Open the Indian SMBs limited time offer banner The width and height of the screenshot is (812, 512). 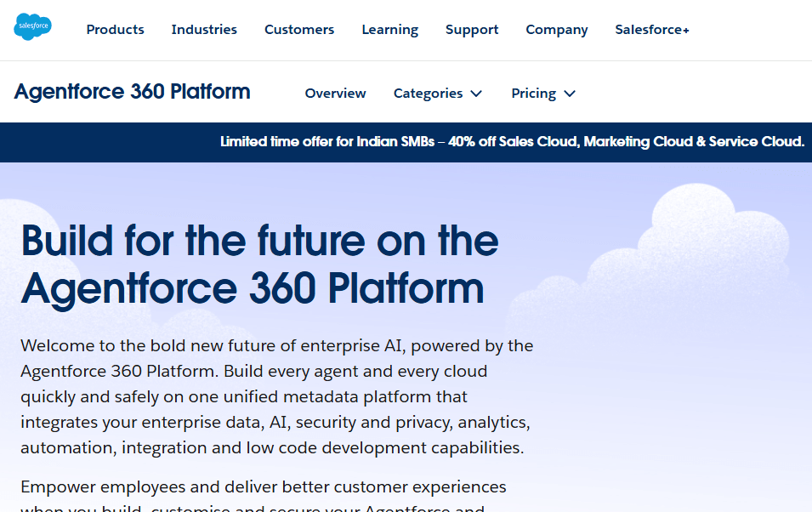click(511, 142)
